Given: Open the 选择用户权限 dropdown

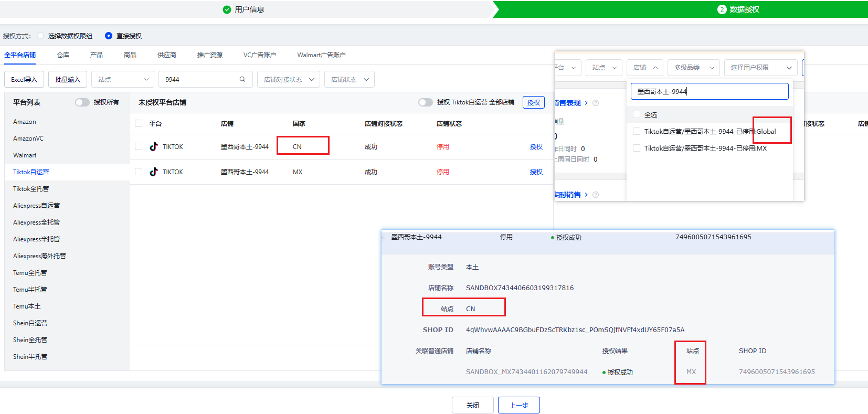Looking at the screenshot, I should click(761, 67).
